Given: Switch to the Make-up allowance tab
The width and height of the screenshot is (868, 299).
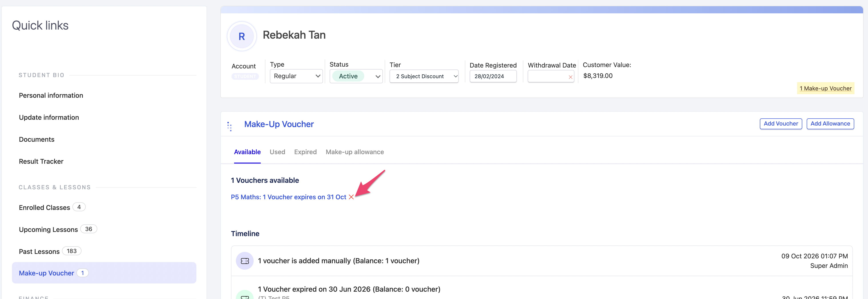Looking at the screenshot, I should coord(355,152).
